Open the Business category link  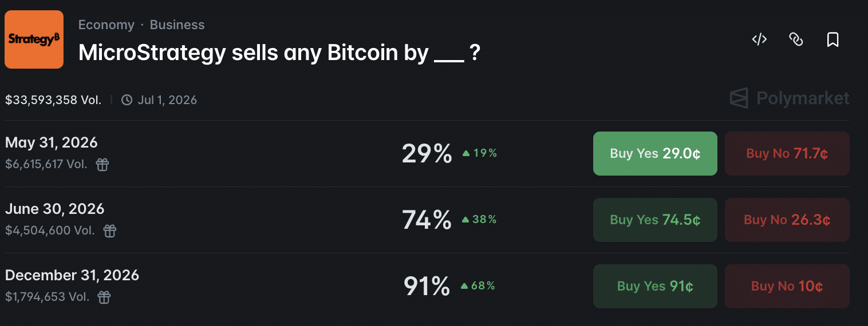177,25
